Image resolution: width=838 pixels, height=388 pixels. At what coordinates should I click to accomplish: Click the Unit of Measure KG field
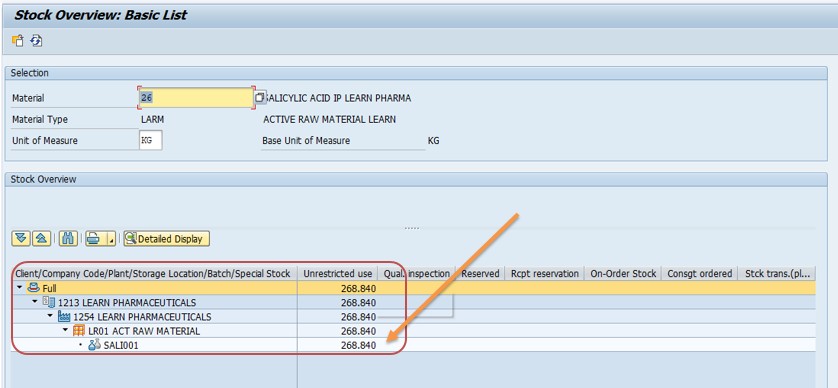[x=150, y=141]
